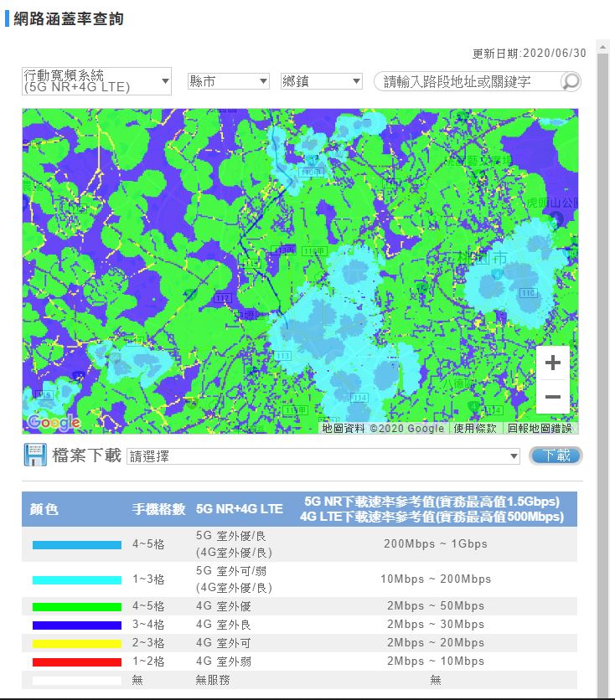The image size is (615, 700).
Task: Click the route 112 marker on map
Action: click(222, 298)
